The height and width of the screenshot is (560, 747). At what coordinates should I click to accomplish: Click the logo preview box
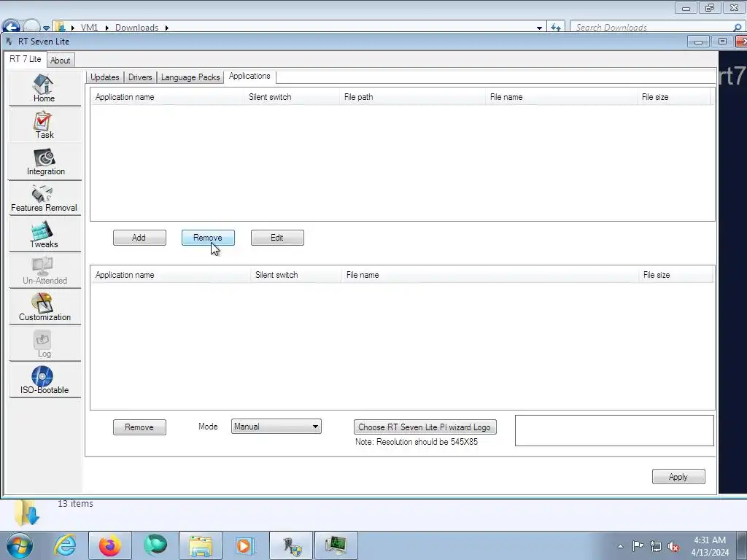[x=614, y=430]
